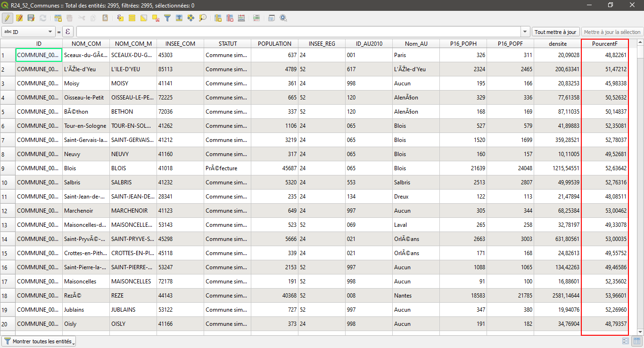Image resolution: width=644 pixels, height=348 pixels.
Task: Dock the attribute table window
Action: (272, 18)
